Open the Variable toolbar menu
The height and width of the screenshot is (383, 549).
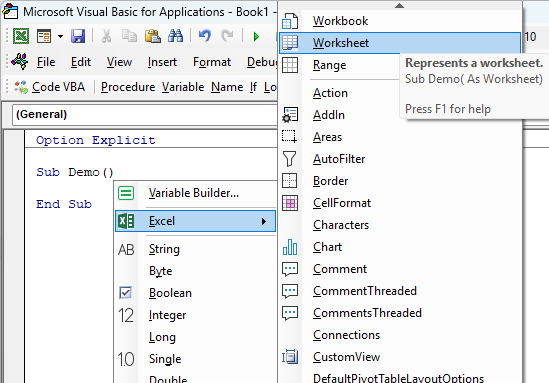183,87
